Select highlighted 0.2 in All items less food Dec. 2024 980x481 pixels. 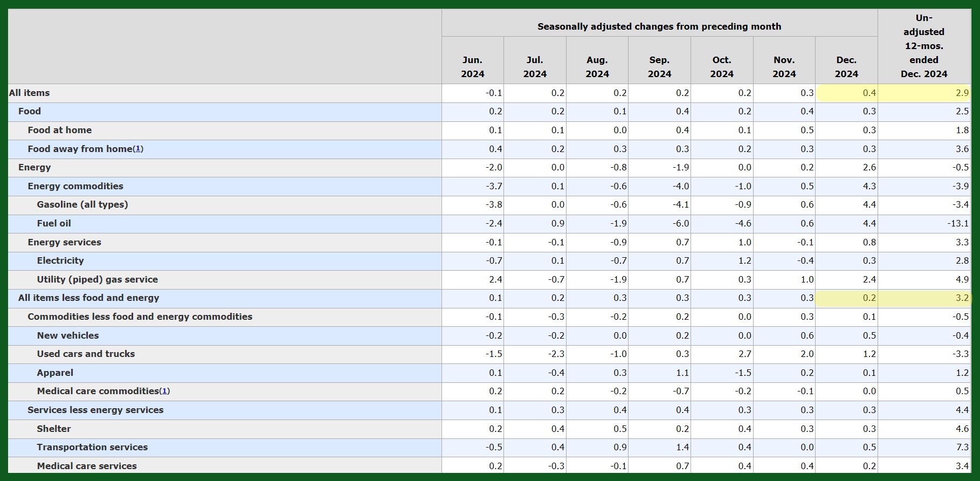[869, 298]
